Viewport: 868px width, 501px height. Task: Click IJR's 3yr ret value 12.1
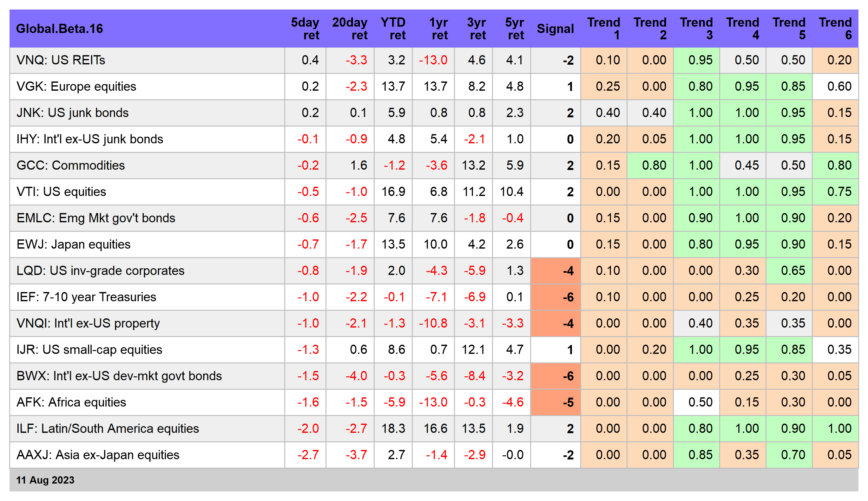pyautogui.click(x=474, y=350)
